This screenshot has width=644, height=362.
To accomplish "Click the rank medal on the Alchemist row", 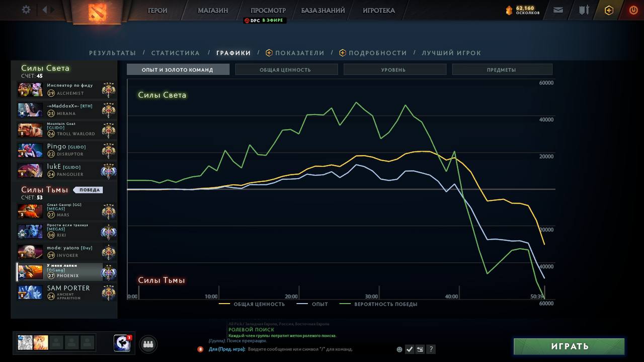I will 109,90.
